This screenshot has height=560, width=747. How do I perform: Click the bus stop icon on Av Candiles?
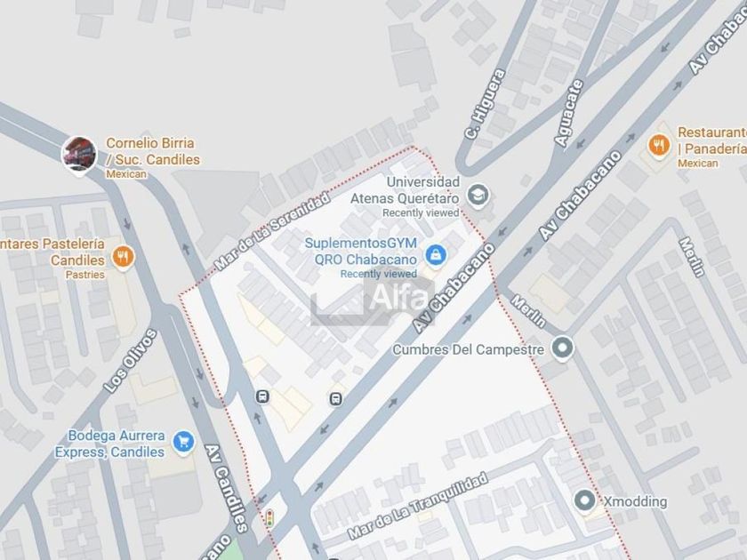[262, 396]
